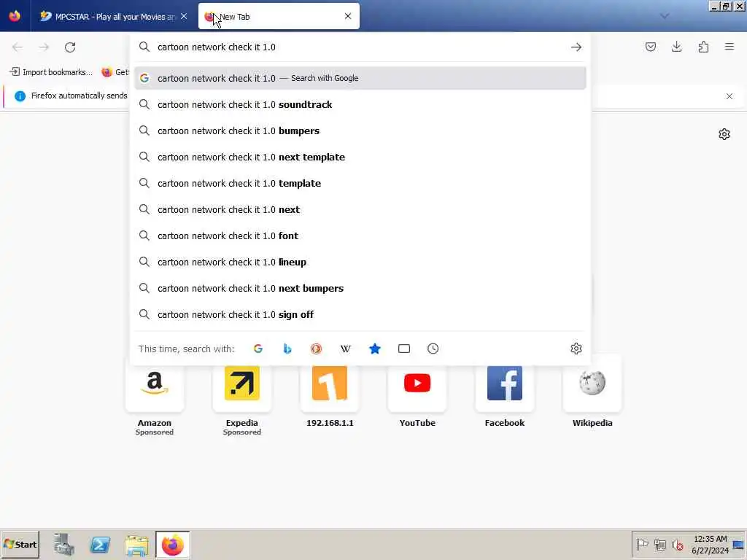Open the application hamburger menu
Image resolution: width=747 pixels, height=560 pixels.
click(x=729, y=47)
